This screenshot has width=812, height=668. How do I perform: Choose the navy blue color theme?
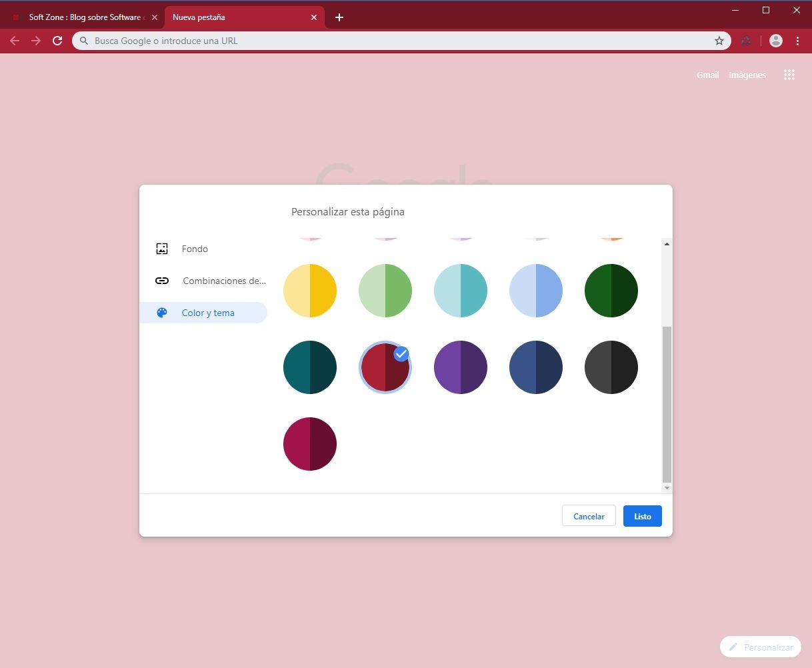pyautogui.click(x=536, y=367)
